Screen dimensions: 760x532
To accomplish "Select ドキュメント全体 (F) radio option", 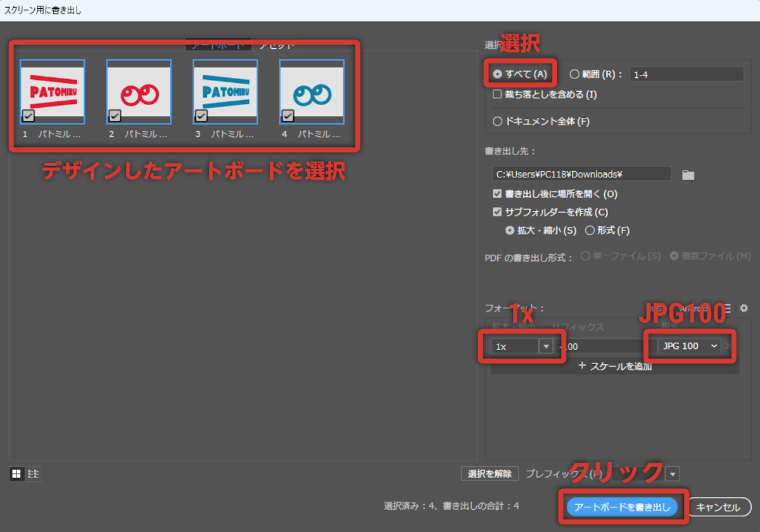I will [x=498, y=121].
